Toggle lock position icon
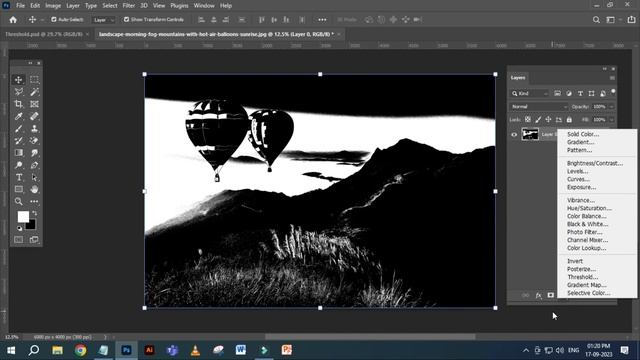This screenshot has height=360, width=640. click(548, 120)
